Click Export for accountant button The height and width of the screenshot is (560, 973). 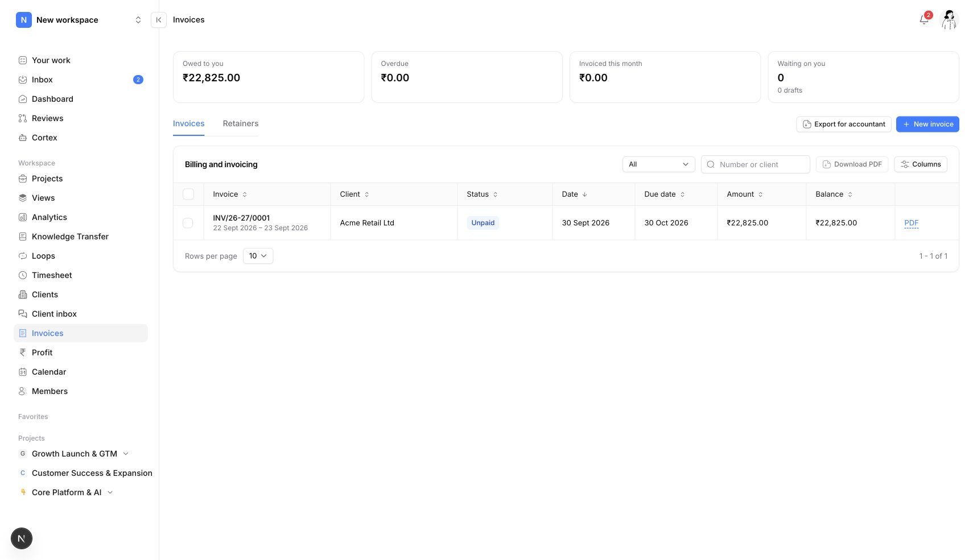[x=844, y=125]
